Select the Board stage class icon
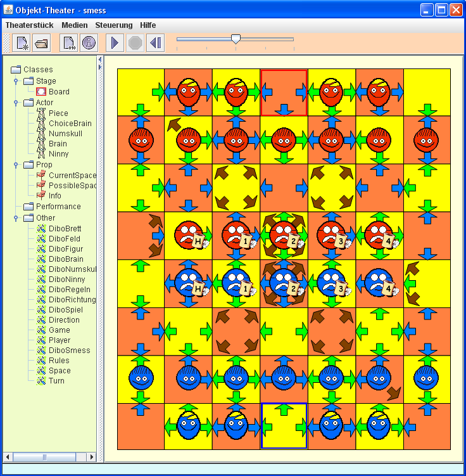466x476 pixels. pyautogui.click(x=41, y=92)
